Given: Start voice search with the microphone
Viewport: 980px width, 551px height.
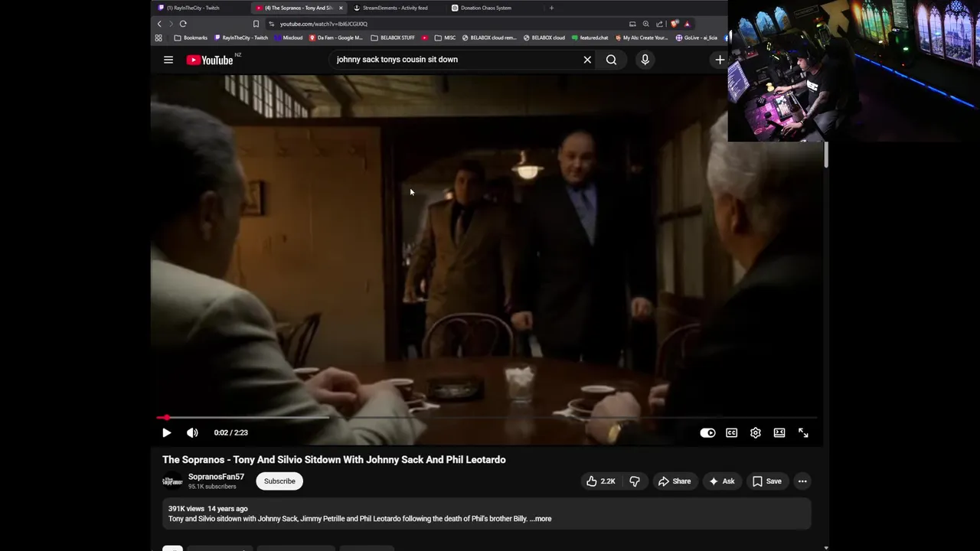Looking at the screenshot, I should [x=645, y=60].
